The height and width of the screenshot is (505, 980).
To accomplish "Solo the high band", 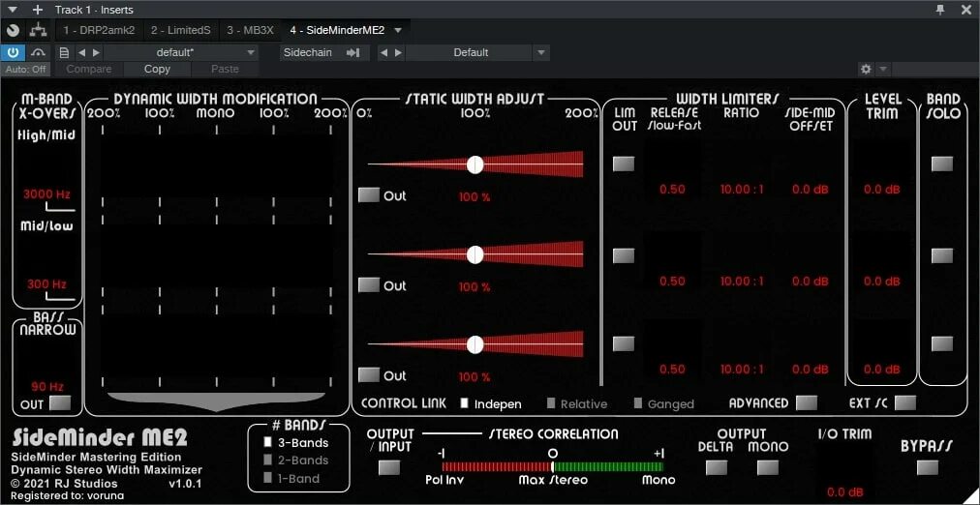I will 942,164.
